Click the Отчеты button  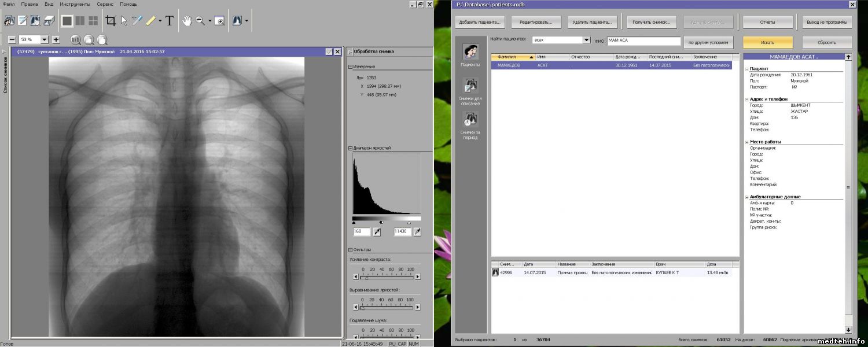(x=767, y=23)
